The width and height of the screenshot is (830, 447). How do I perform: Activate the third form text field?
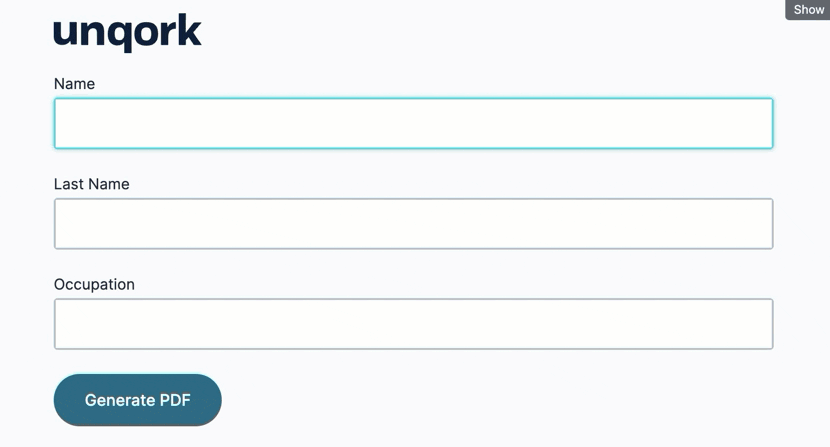coord(413,324)
